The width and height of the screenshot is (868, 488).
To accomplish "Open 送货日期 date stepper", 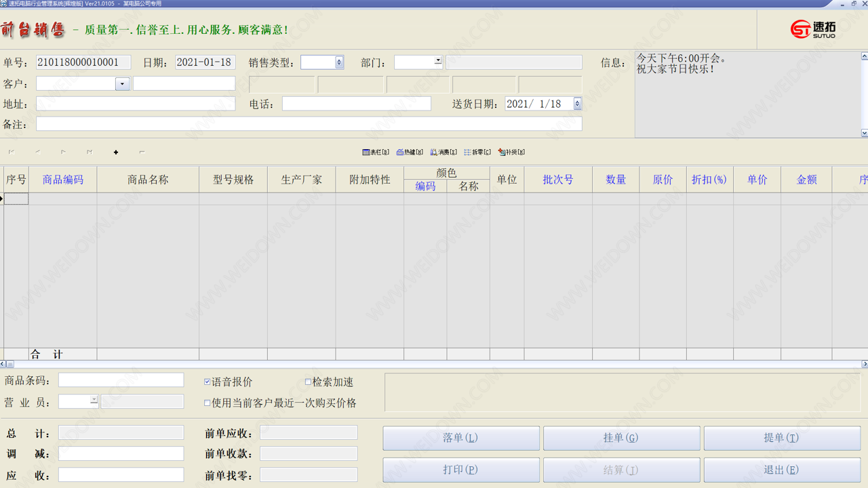I will tap(578, 104).
